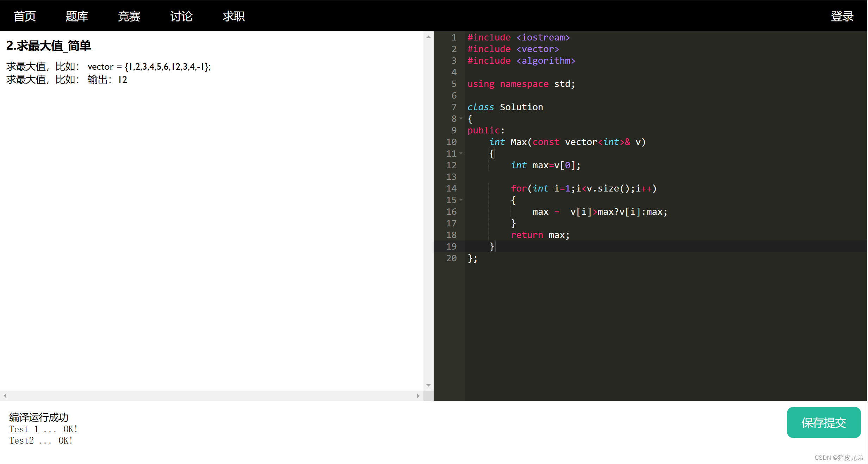Viewport: 868px width, 464px height.
Task: Click line number 19 in the gutter
Action: pyautogui.click(x=451, y=246)
